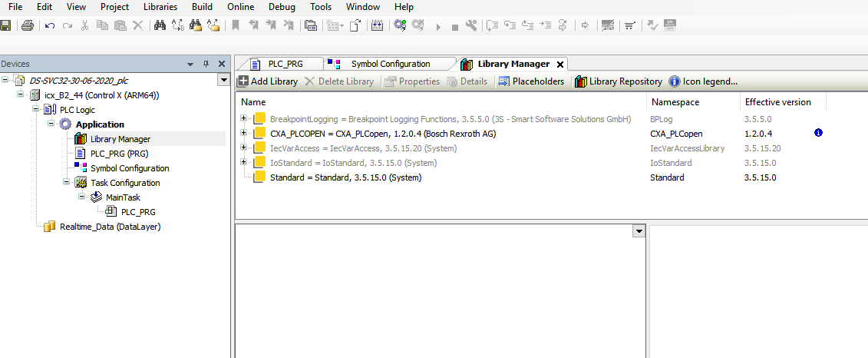Viewport: 868px width, 358px height.
Task: Open the Devices panel dropdown arrow
Action: pyautogui.click(x=190, y=64)
